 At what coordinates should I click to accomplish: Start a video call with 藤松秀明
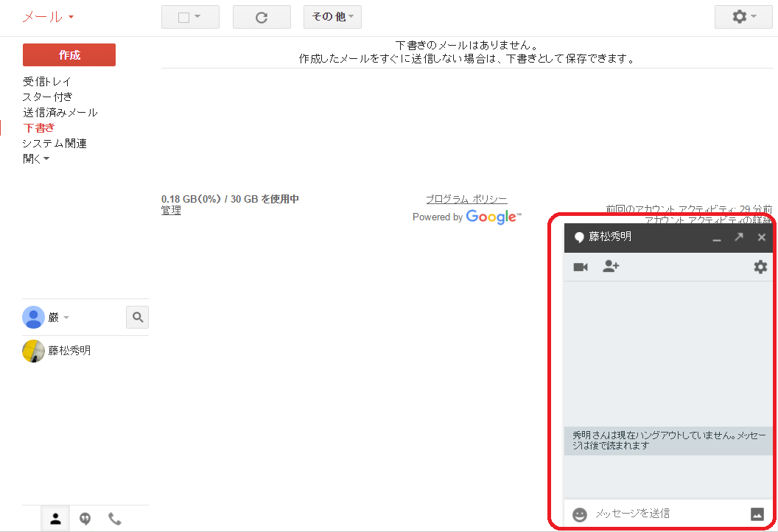pos(581,267)
